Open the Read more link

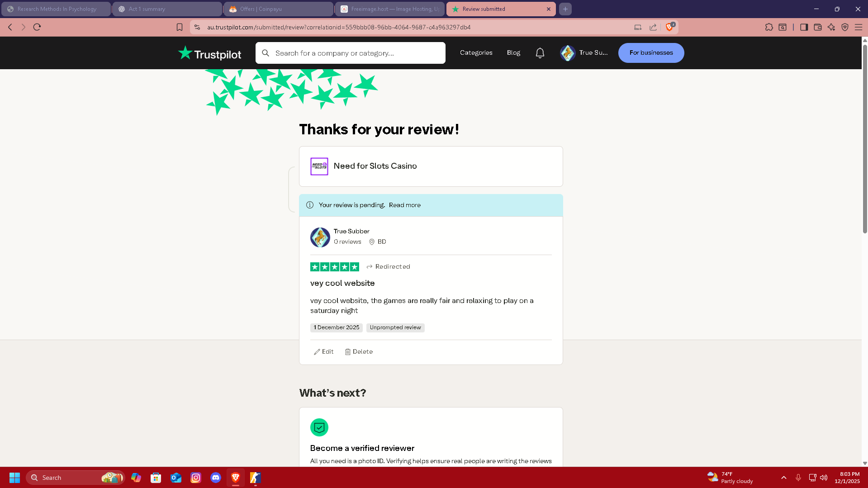pyautogui.click(x=405, y=205)
